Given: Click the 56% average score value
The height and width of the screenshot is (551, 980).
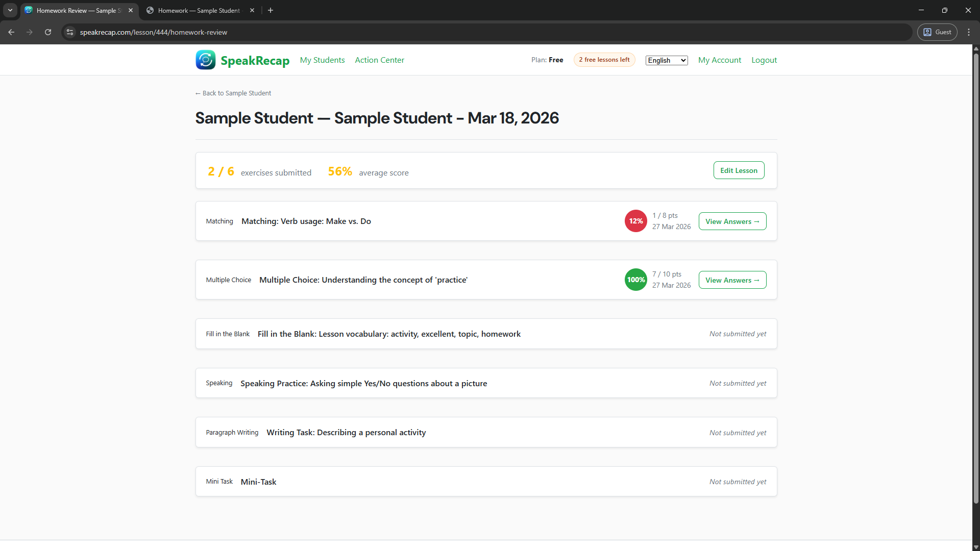Looking at the screenshot, I should click(x=340, y=171).
